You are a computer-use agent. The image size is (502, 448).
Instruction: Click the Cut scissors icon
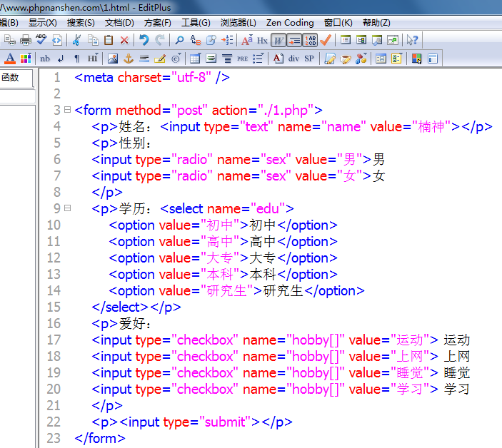click(76, 40)
